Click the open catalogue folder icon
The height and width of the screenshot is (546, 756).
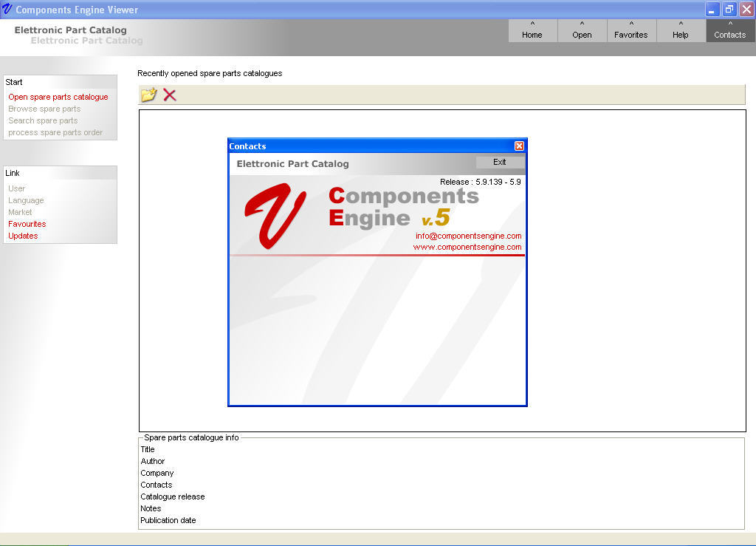pyautogui.click(x=148, y=95)
